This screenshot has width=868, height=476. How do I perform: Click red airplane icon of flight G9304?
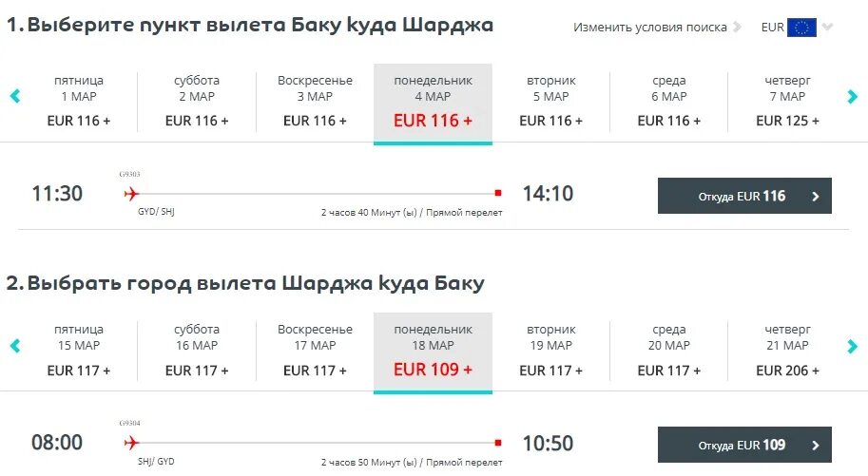131,443
